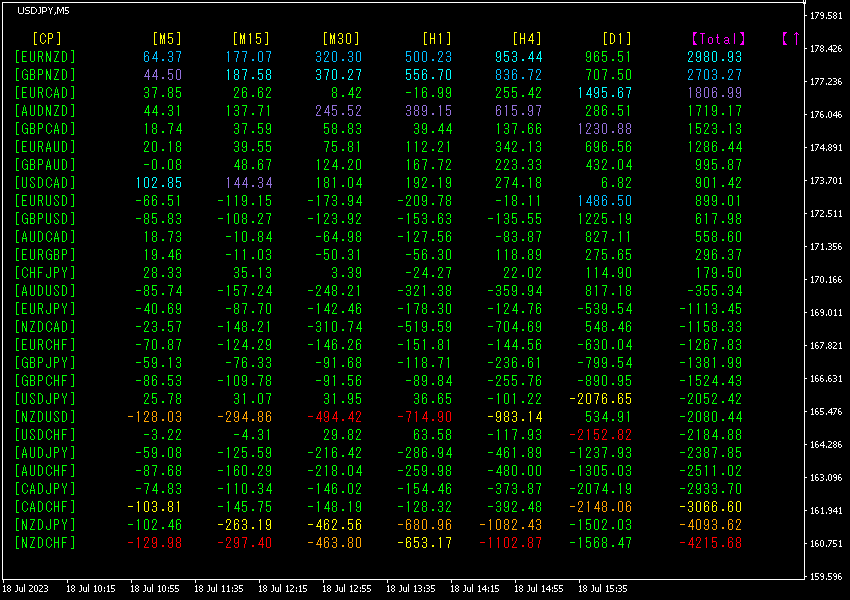This screenshot has width=850, height=600.
Task: Select the [D1] column header
Action: [617, 38]
